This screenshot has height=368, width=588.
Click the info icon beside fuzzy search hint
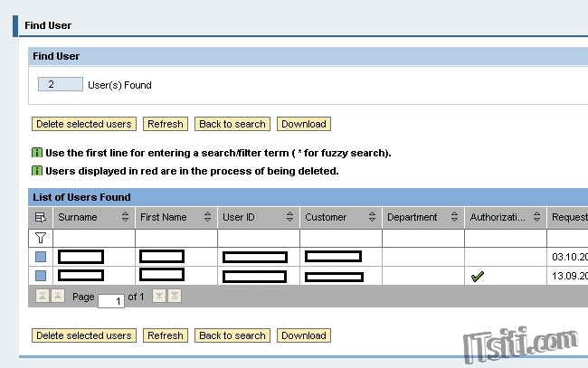(37, 153)
